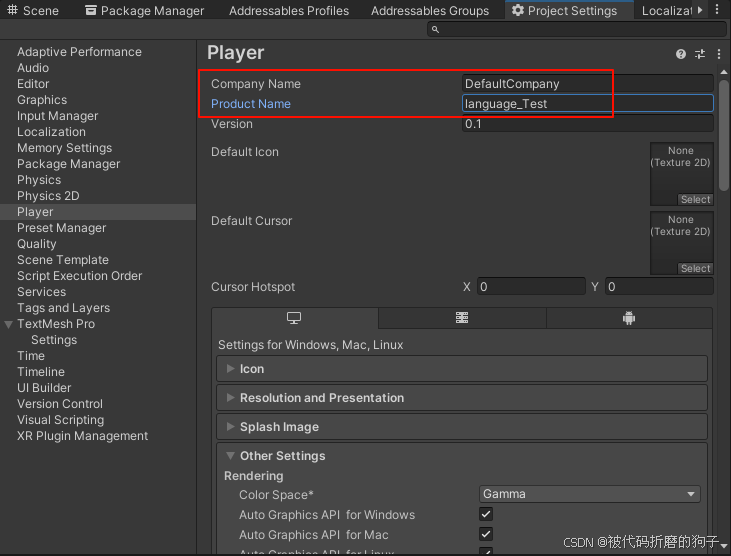This screenshot has height=556, width=731.
Task: Select Script Execution Order settings
Action: tap(80, 276)
